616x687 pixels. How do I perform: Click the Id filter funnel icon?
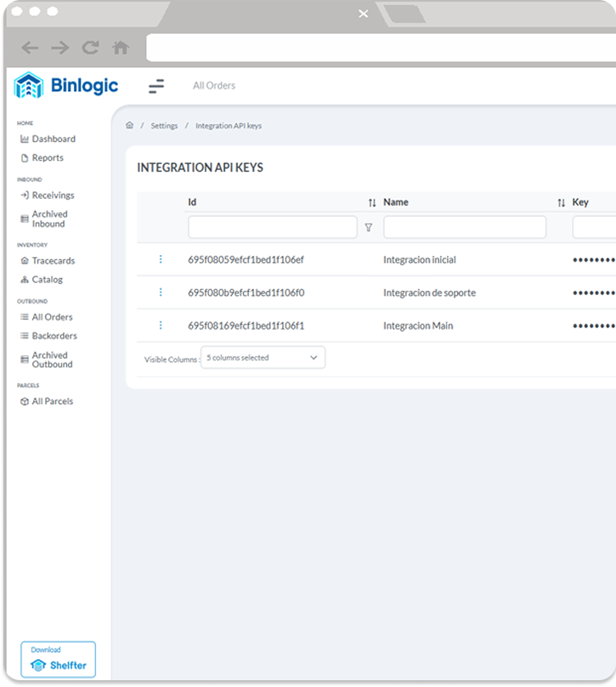[369, 227]
